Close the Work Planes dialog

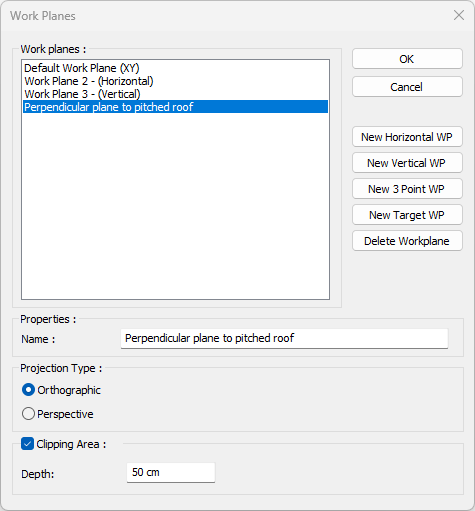[x=459, y=15]
